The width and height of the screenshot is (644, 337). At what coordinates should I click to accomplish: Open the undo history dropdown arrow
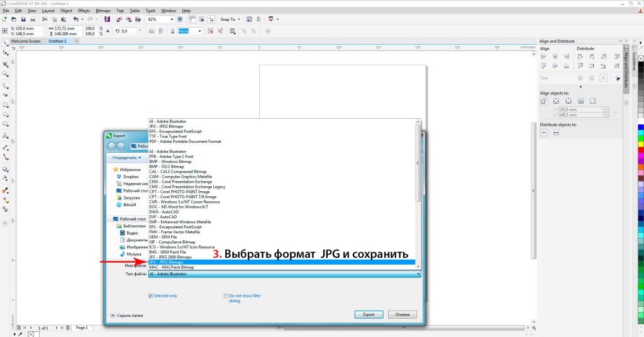[x=82, y=19]
